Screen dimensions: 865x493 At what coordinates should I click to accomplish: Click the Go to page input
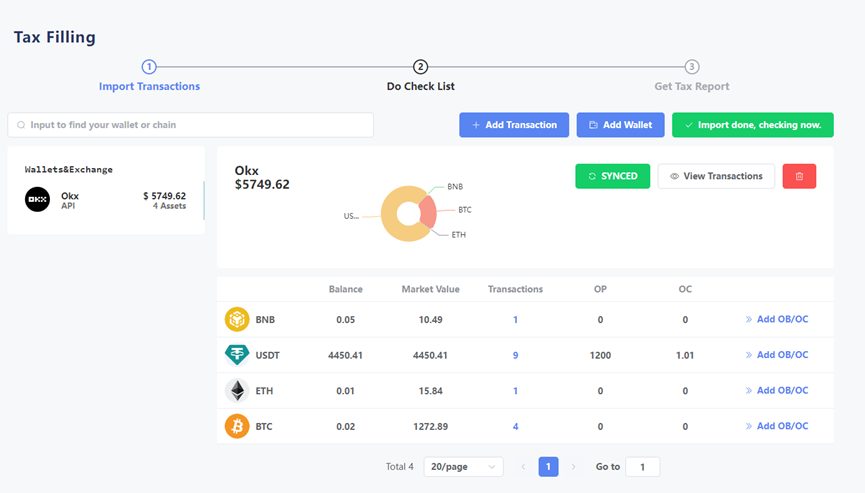click(643, 467)
